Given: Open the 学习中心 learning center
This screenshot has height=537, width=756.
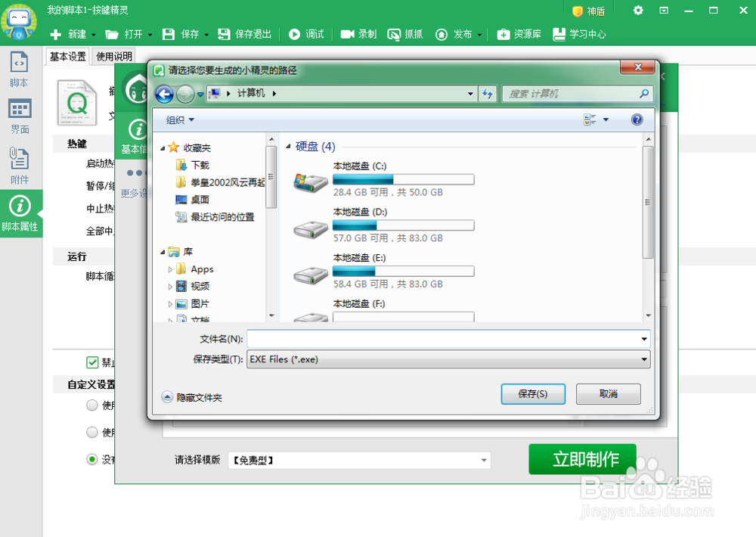Looking at the screenshot, I should 579,34.
